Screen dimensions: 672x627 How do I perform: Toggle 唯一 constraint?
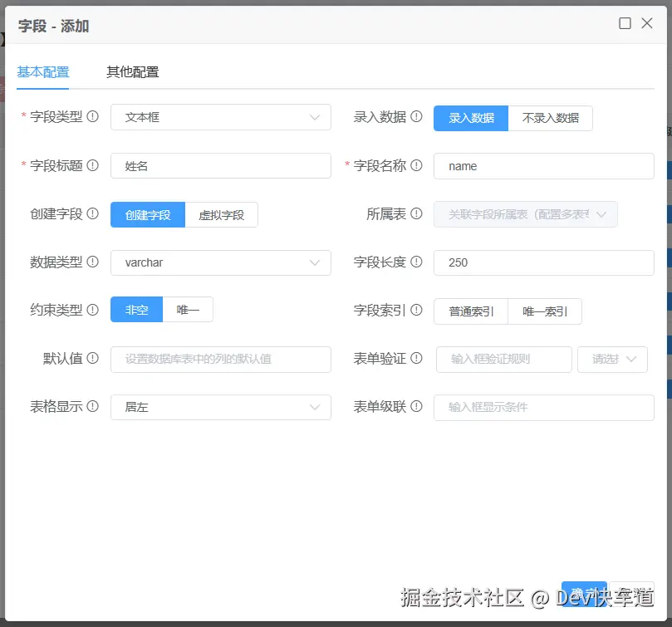tap(188, 310)
